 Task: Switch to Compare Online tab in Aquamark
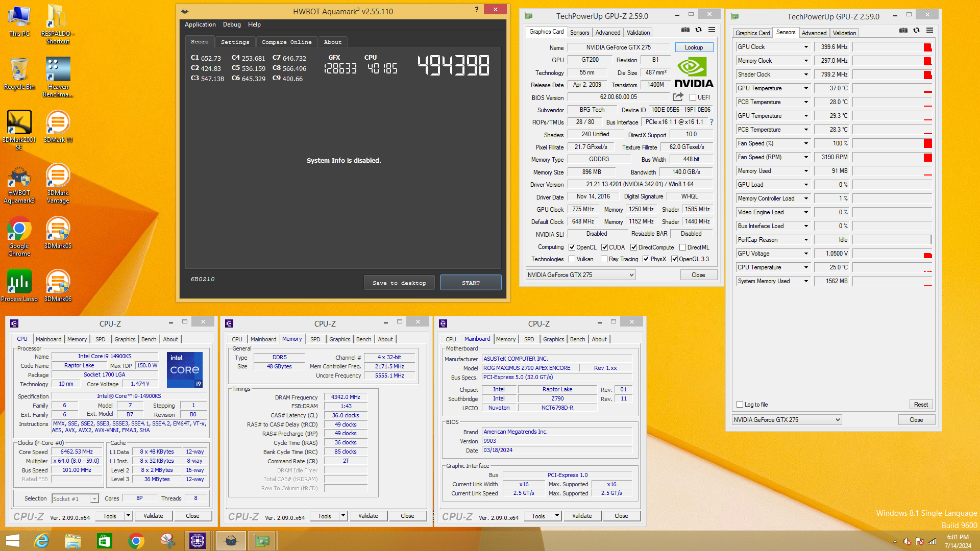pos(286,42)
